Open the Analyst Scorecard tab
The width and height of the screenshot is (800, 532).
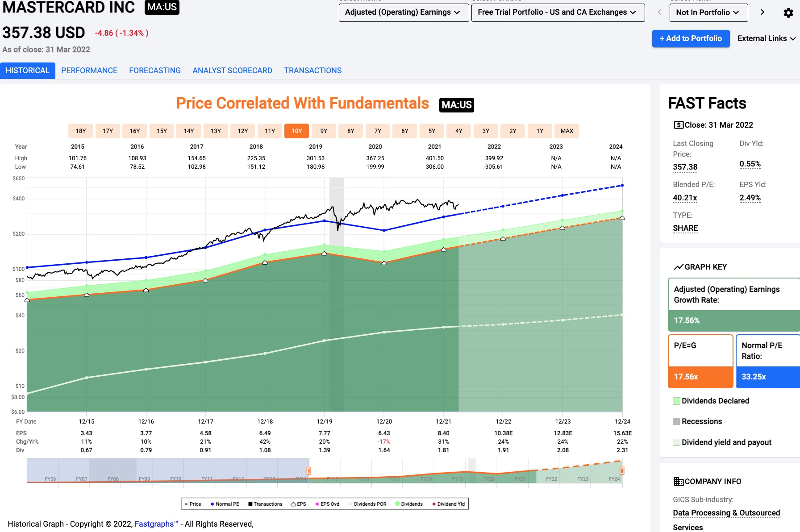232,71
